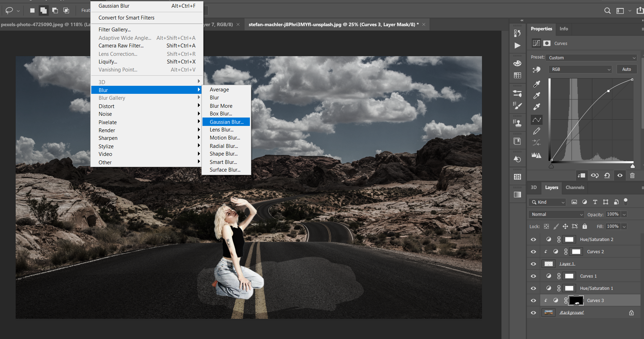Open the Brush Settings panel icon
The height and width of the screenshot is (339, 644).
click(517, 93)
